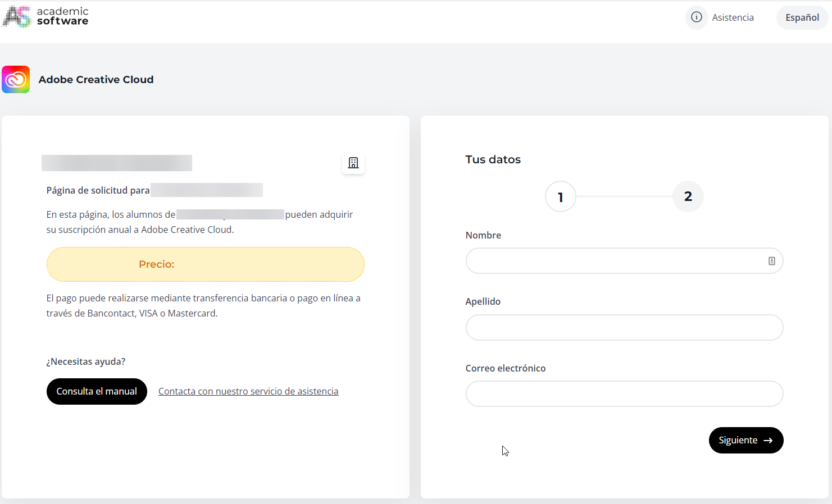Click the payment text mentioning Bancontact, VISA o Mastercard
This screenshot has height=504, width=832.
click(203, 306)
